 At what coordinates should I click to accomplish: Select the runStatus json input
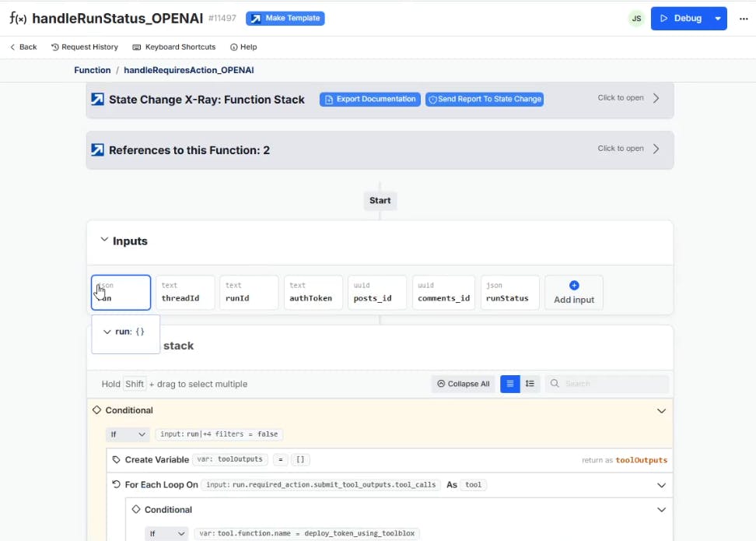coord(509,293)
